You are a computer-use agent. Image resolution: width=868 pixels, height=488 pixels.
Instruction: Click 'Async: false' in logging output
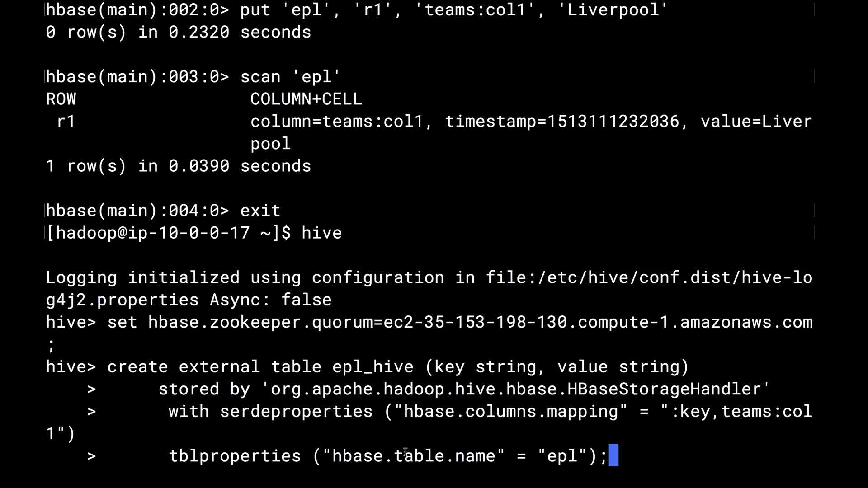tap(270, 300)
